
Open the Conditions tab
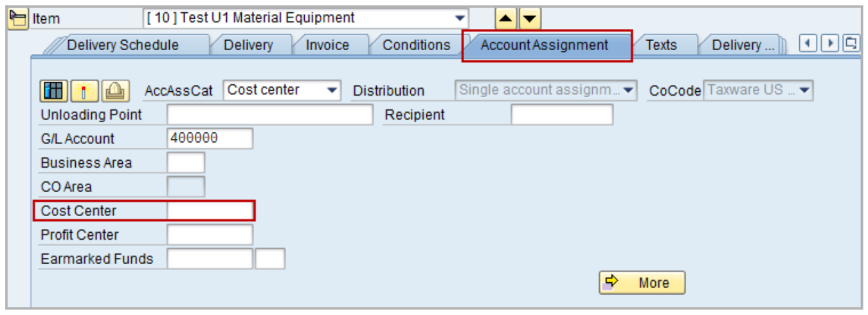click(x=416, y=46)
